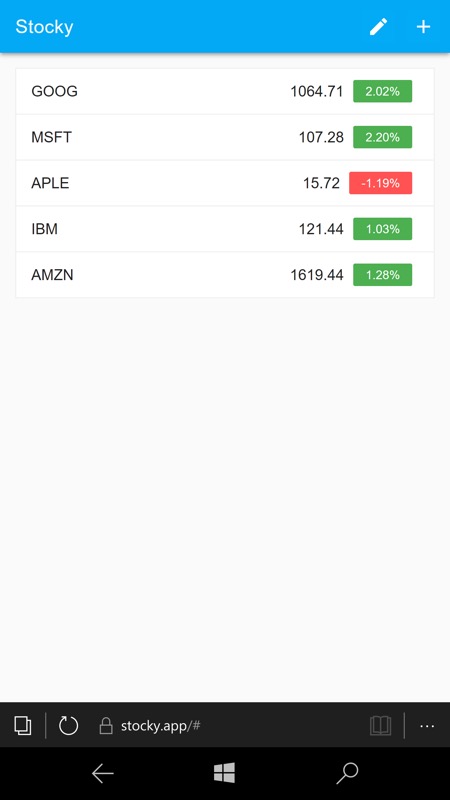Click the green 2.02% change badge
The image size is (450, 800).
383,91
